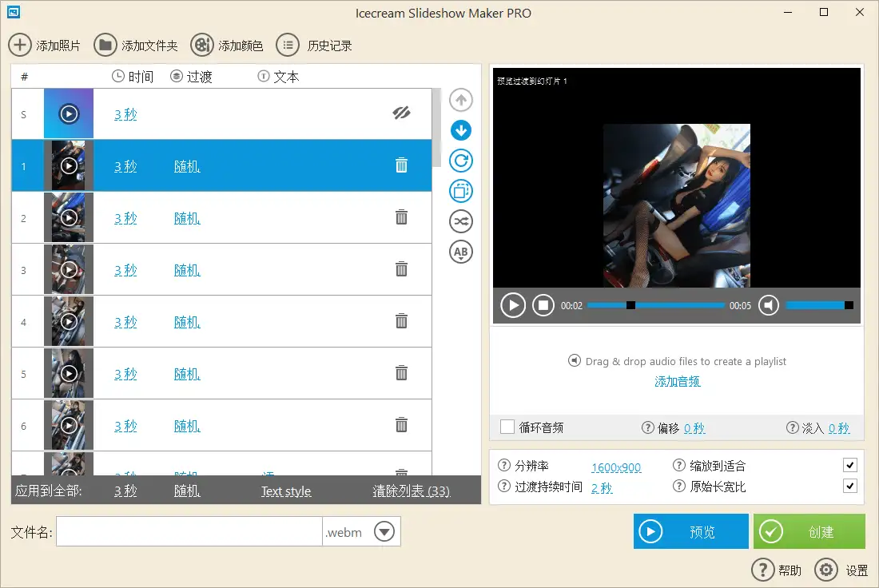879x588 pixels.
Task: Uncheck the 缩放到适合 checkbox
Action: click(x=850, y=465)
